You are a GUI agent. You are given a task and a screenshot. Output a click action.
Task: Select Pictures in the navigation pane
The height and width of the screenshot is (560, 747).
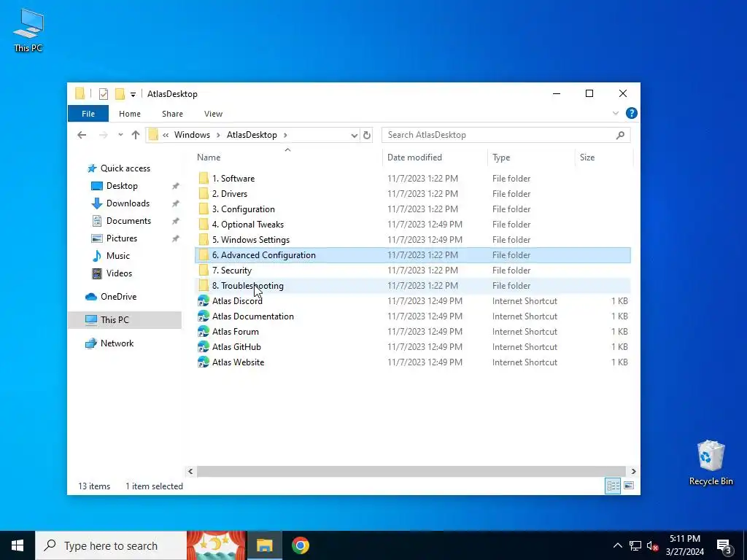(122, 238)
